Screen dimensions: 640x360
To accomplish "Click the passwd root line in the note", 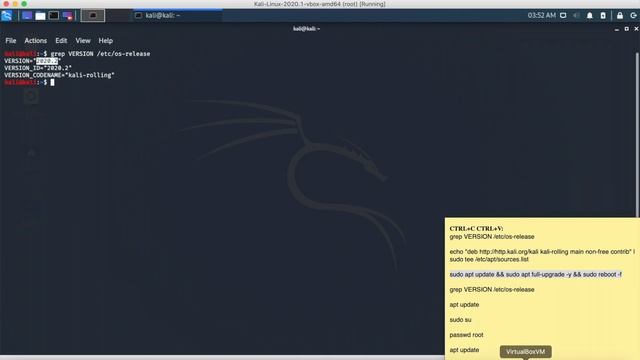I will 466,335.
